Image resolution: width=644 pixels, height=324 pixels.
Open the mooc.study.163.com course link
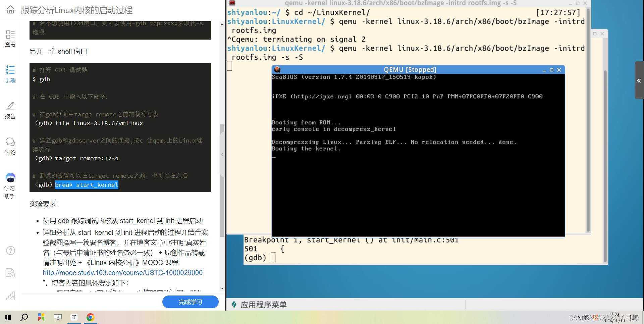tap(122, 273)
